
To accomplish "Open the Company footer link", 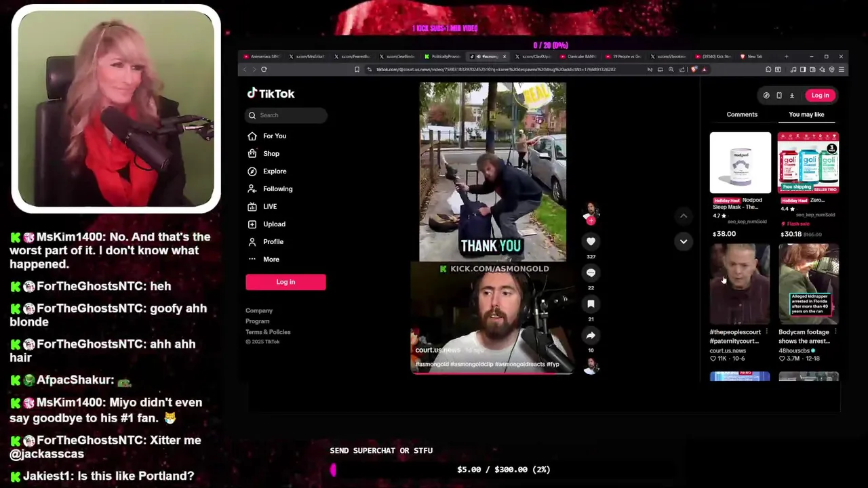I will [x=259, y=310].
